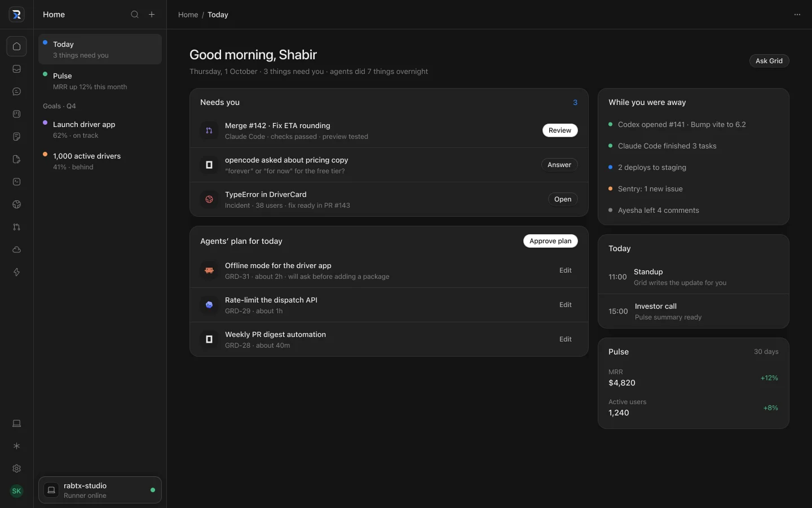Open the document edit icon in sidebar
Screen dimensions: 812x508
pos(16,159)
